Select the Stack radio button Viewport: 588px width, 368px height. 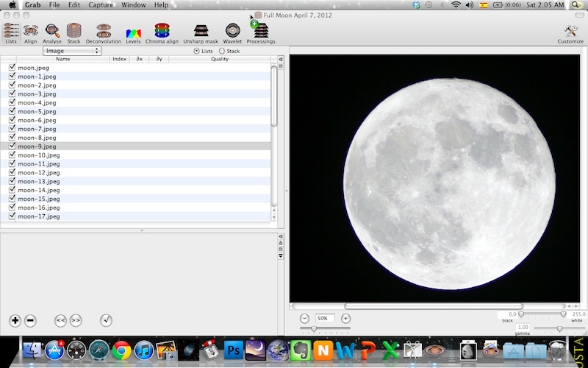(222, 52)
